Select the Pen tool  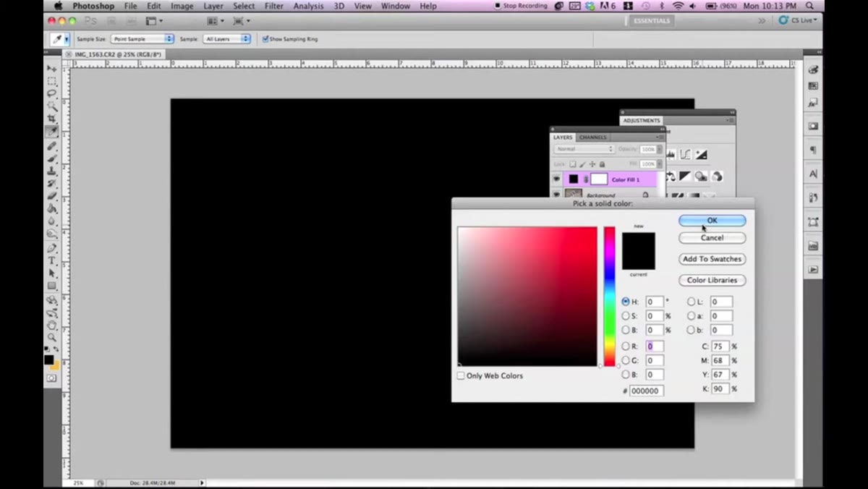click(x=52, y=248)
